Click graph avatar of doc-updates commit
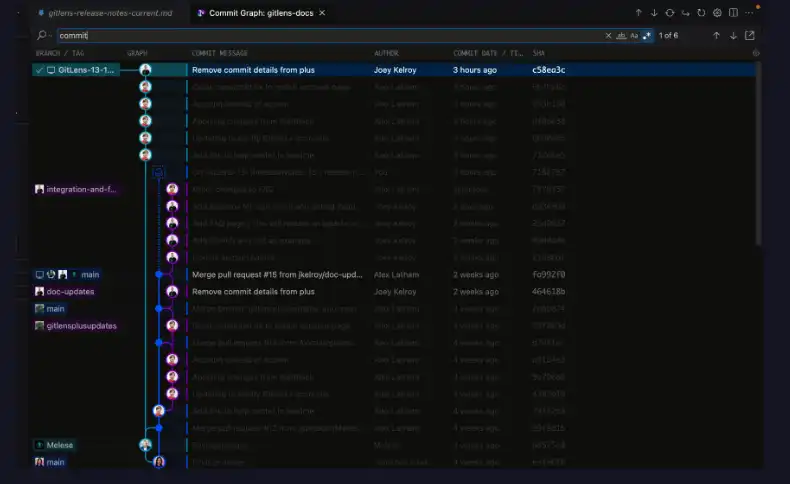790x484 pixels. pos(172,292)
